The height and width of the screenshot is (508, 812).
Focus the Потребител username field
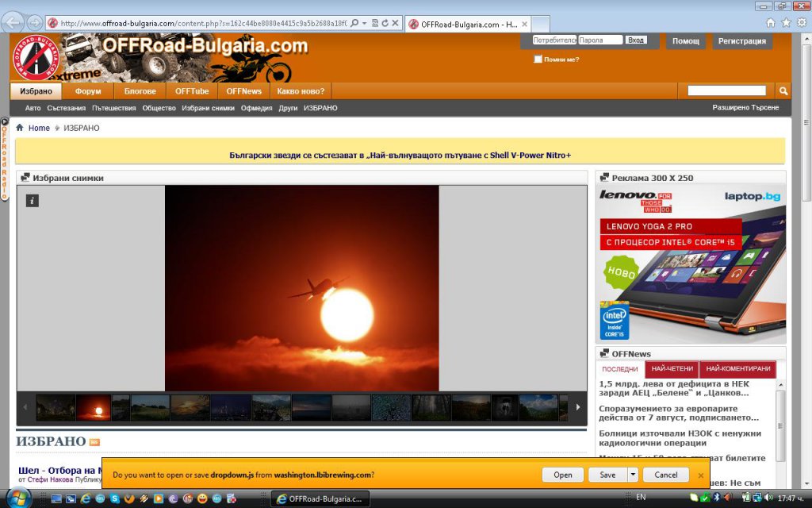(554, 40)
